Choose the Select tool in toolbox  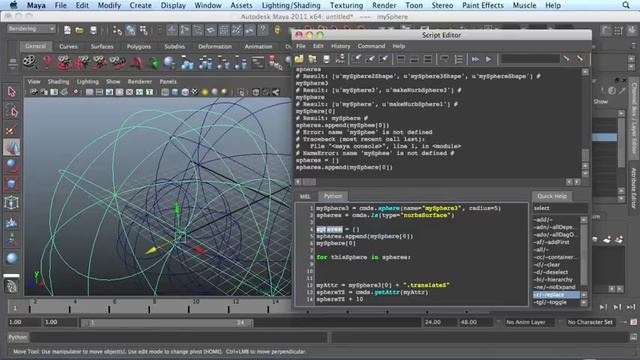[11, 91]
